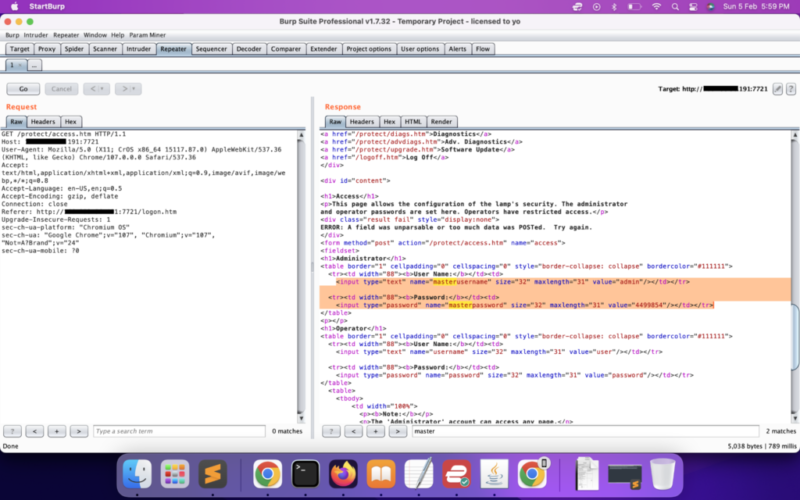Image resolution: width=800 pixels, height=500 pixels.
Task: Click the clock in the menu bar
Action: 756,7
